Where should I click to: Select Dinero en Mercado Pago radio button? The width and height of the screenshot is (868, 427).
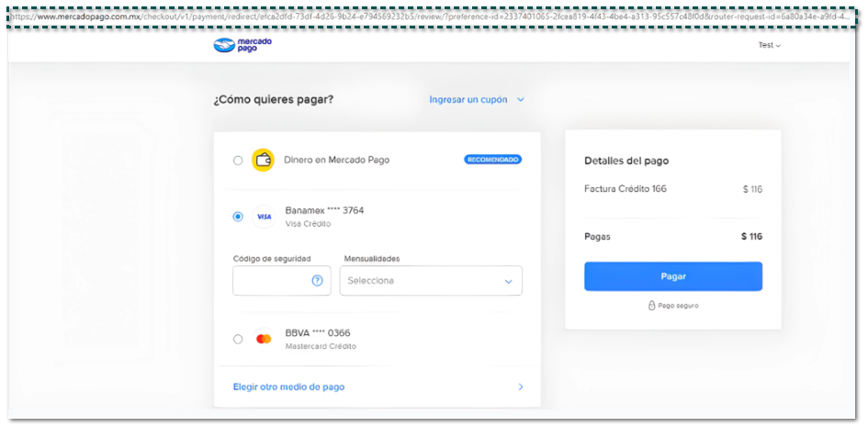[238, 161]
